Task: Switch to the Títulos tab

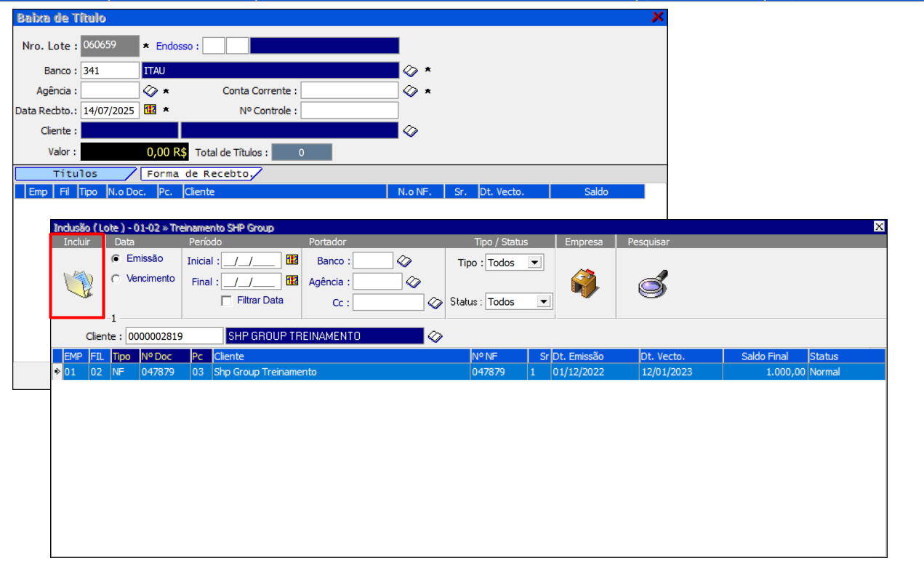Action: click(x=75, y=174)
